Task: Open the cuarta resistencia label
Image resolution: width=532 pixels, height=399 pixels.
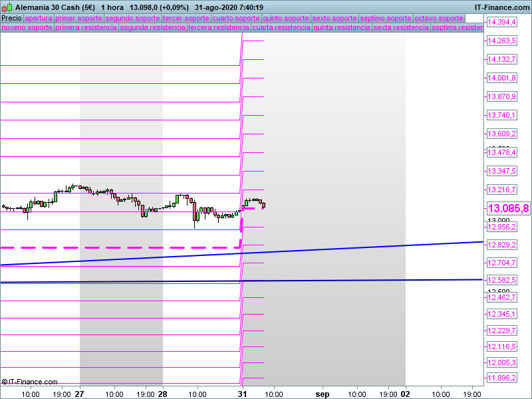Action: click(x=281, y=27)
